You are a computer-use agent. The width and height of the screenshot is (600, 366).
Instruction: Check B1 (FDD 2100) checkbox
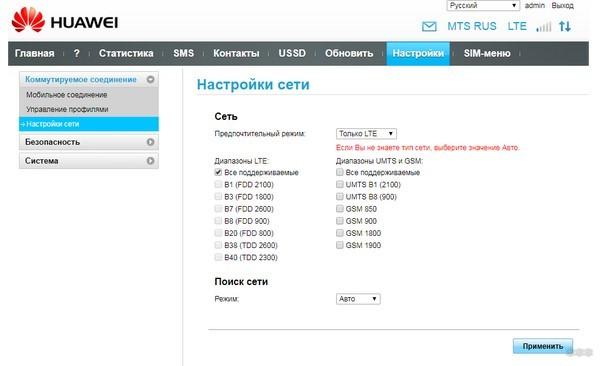218,185
